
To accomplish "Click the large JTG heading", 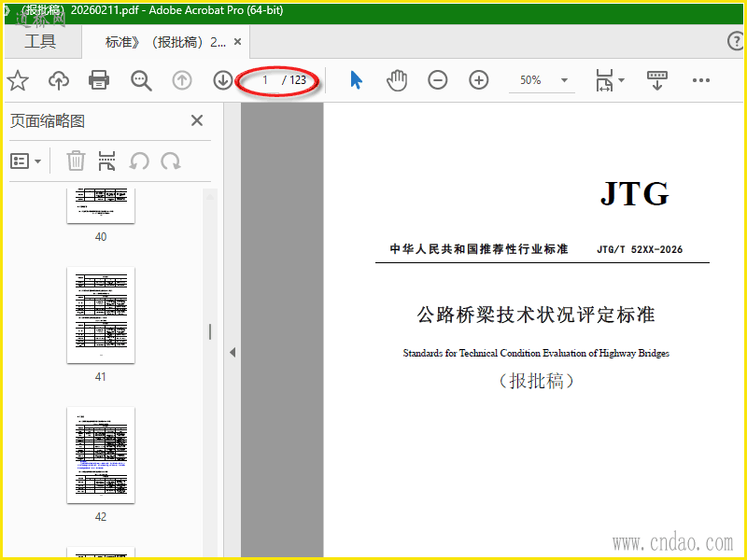I will coord(635,193).
